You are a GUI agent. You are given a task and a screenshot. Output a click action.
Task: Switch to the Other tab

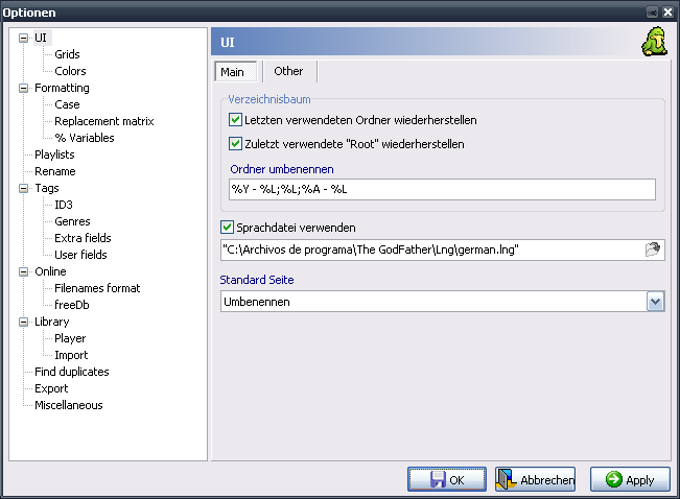point(288,71)
